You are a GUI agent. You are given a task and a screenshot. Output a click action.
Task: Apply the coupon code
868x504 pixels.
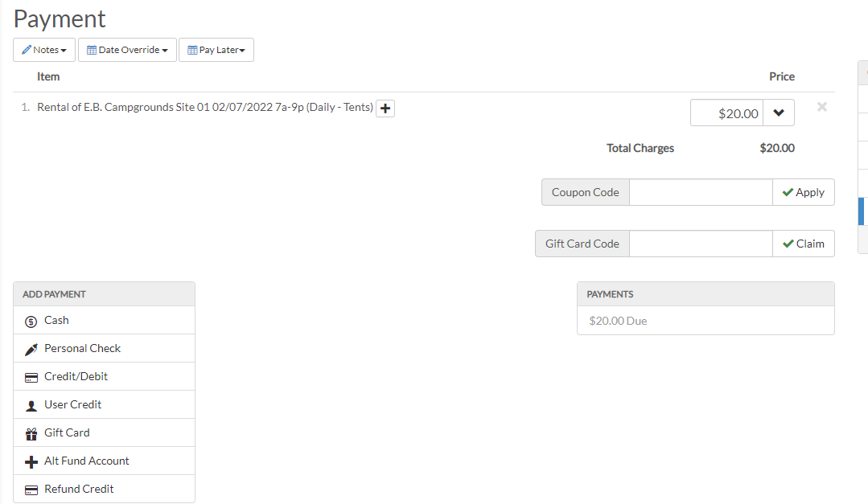pos(803,192)
